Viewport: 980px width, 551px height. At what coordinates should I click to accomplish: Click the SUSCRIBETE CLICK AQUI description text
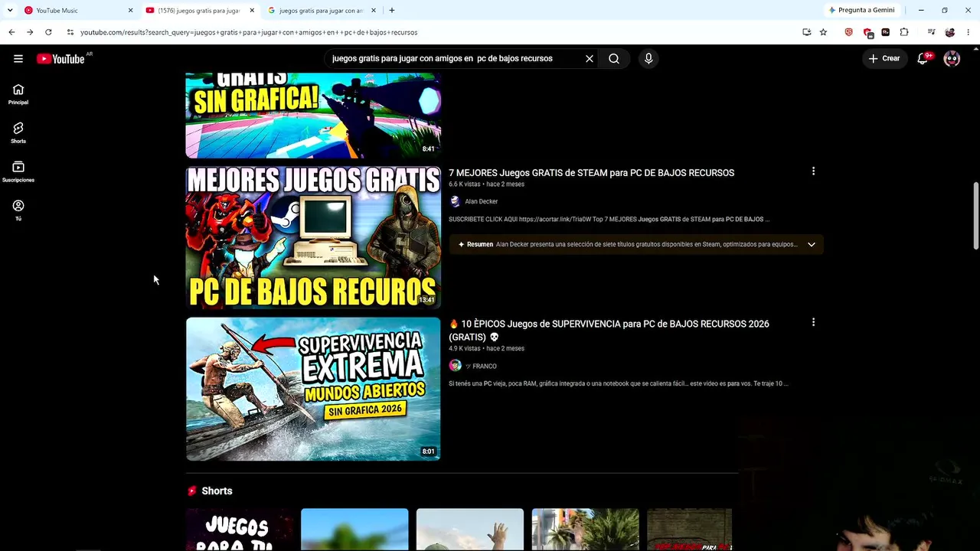[609, 220]
